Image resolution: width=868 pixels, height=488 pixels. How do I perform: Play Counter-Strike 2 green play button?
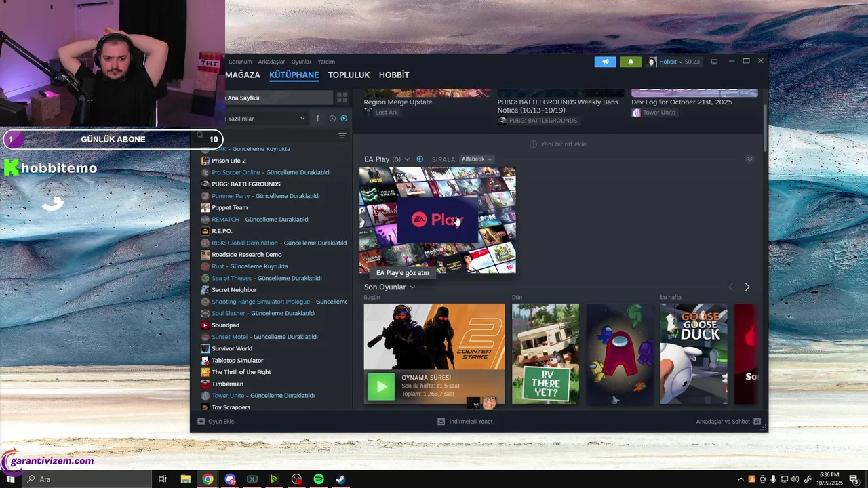coord(381,387)
